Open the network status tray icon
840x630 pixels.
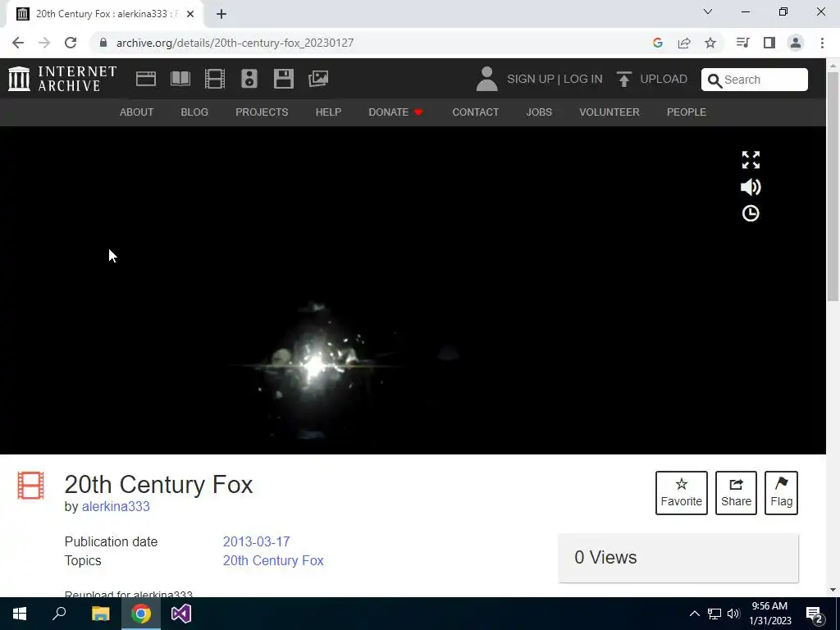pyautogui.click(x=714, y=614)
